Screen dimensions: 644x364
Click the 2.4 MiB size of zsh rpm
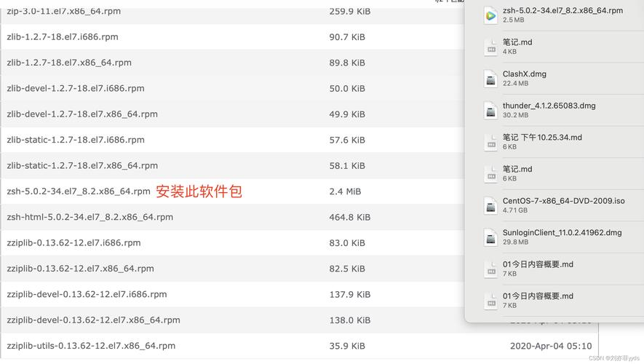tap(345, 191)
